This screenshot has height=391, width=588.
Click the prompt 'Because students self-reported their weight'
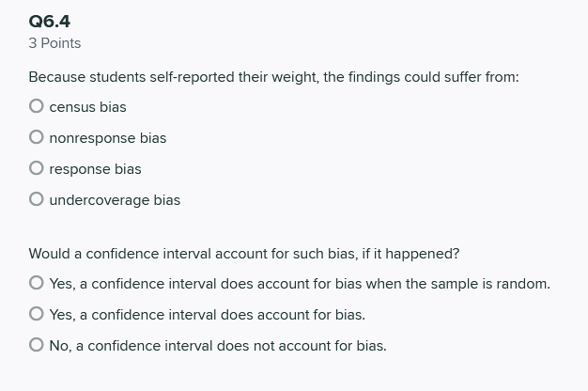(273, 77)
